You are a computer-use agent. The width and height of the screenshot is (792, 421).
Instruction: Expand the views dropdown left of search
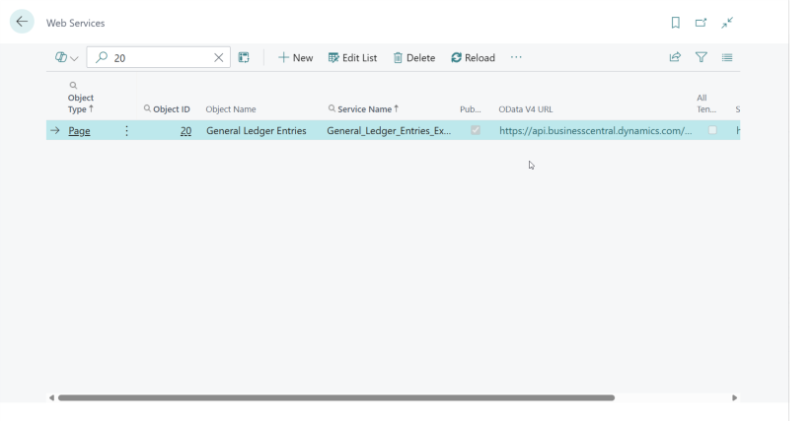click(x=67, y=58)
